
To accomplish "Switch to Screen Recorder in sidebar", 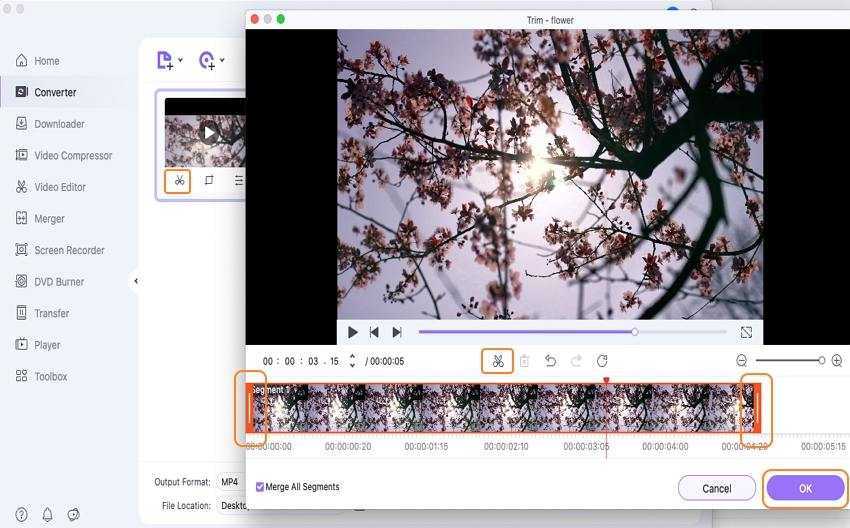I will click(x=68, y=250).
